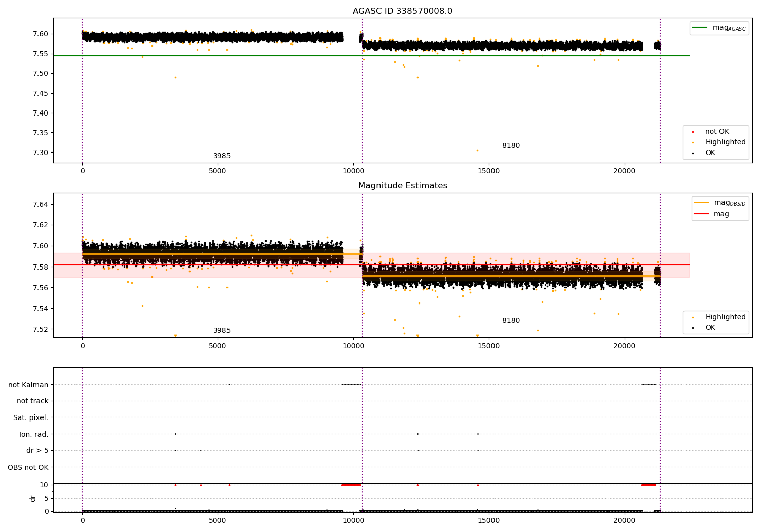The width and height of the screenshot is (760, 532).
Task: Click the 20000 x-tick of the middle plot
Action: pos(624,346)
